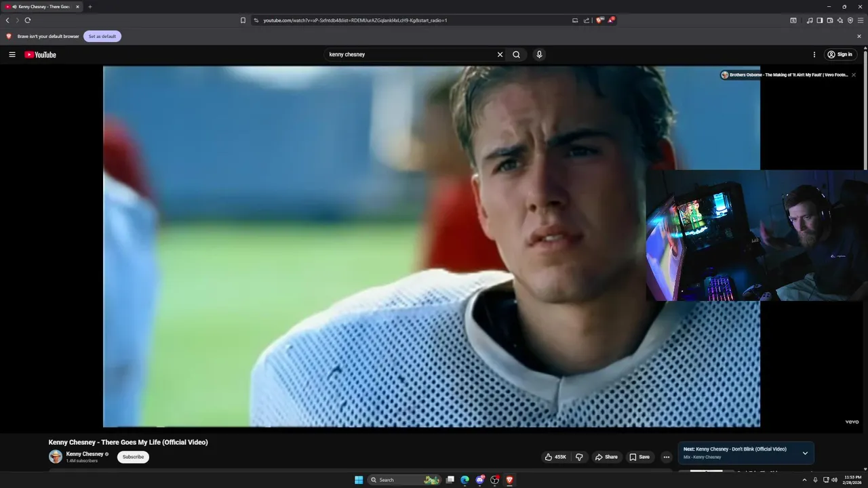Image resolution: width=868 pixels, height=488 pixels.
Task: Start voice search with microphone
Action: [539, 54]
